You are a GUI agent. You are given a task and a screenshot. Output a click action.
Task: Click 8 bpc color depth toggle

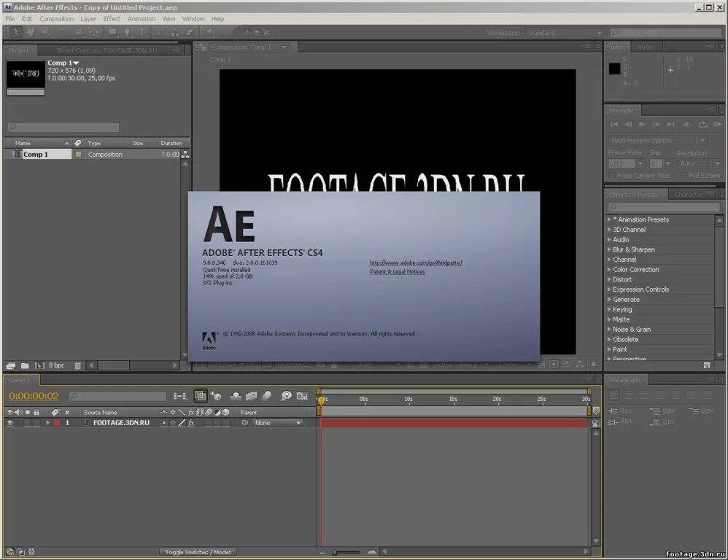[x=56, y=365]
